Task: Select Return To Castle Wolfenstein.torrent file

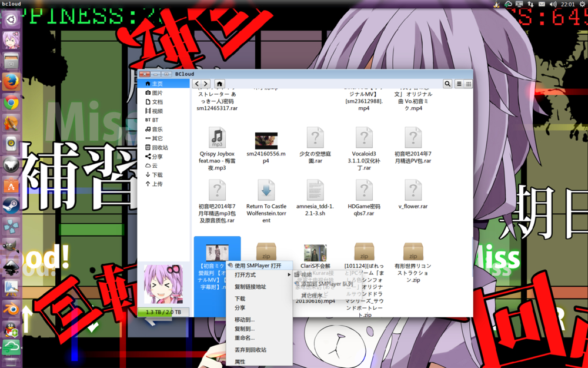Action: coord(266,190)
